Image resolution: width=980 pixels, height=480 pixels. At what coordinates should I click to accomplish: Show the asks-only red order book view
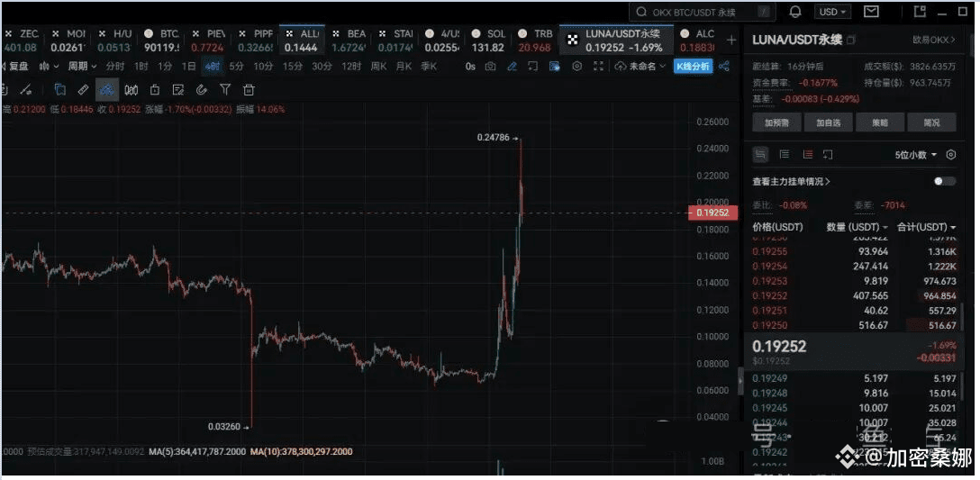[x=807, y=154]
